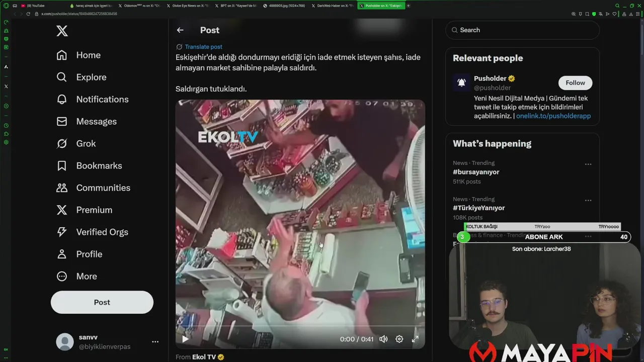This screenshot has height=362, width=644.
Task: Open the X shortcut in browser sidebar
Action: (6, 86)
